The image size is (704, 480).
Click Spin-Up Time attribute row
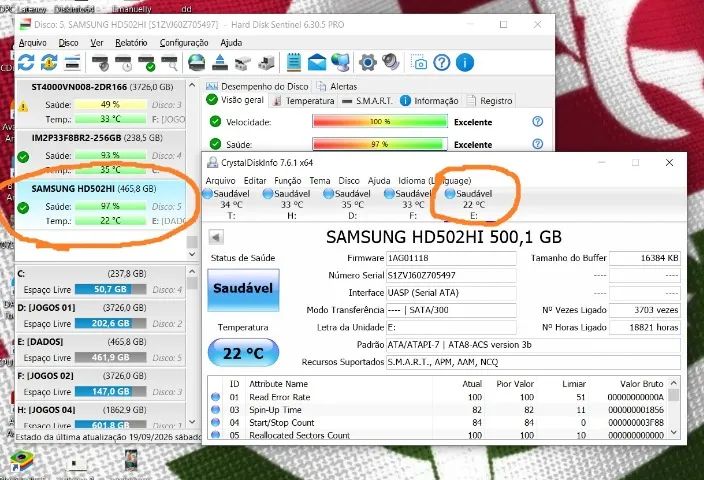[439, 410]
